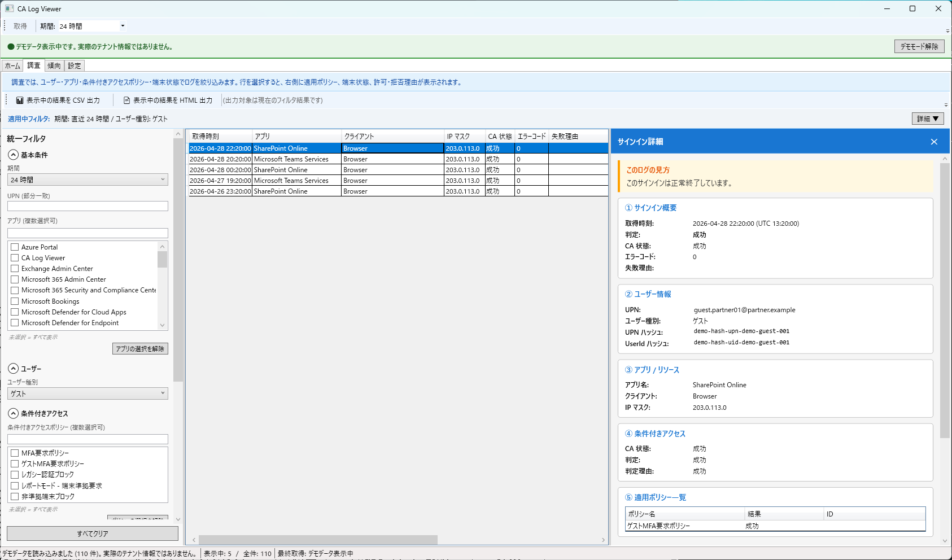Collapse the ユーザー section chevron
Screen dimensions: 952x560
(x=13, y=369)
